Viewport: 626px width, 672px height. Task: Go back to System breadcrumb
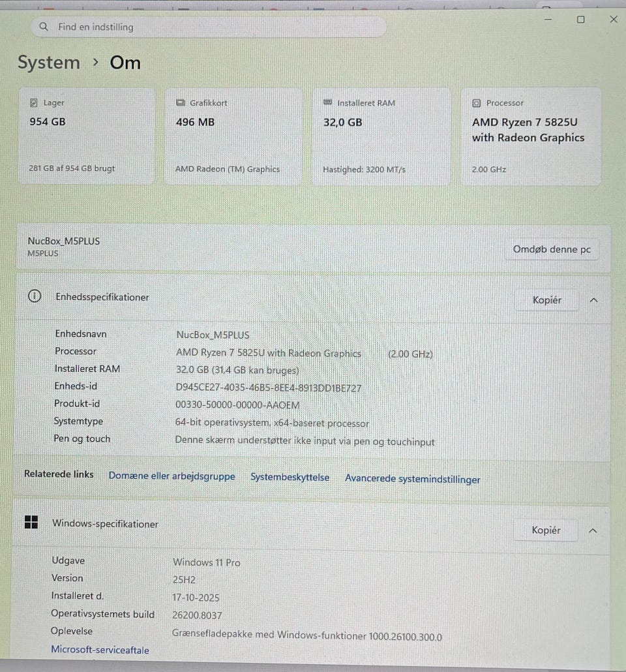[x=49, y=63]
